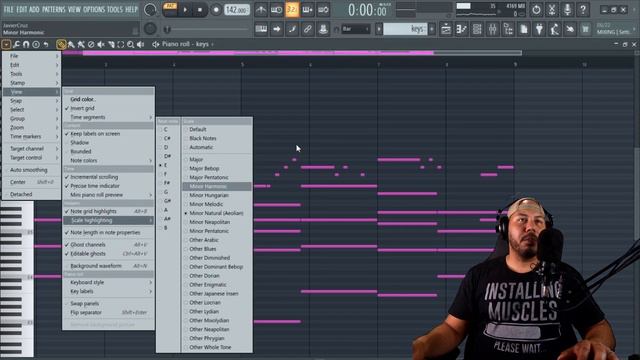Expand the Note colors submenu
This screenshot has height=360, width=640.
109,160
